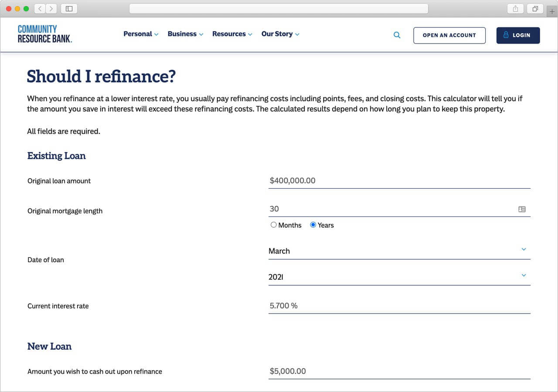Select the Years radio button
This screenshot has height=392, width=558.
pos(313,225)
